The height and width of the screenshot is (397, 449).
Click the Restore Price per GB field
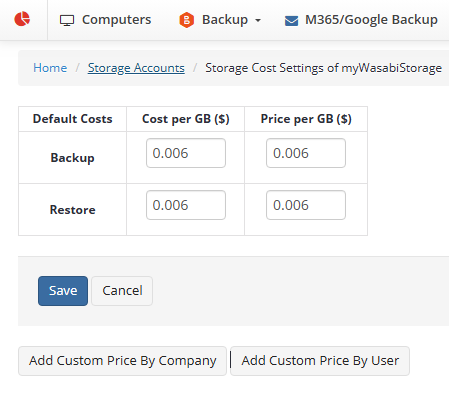306,205
